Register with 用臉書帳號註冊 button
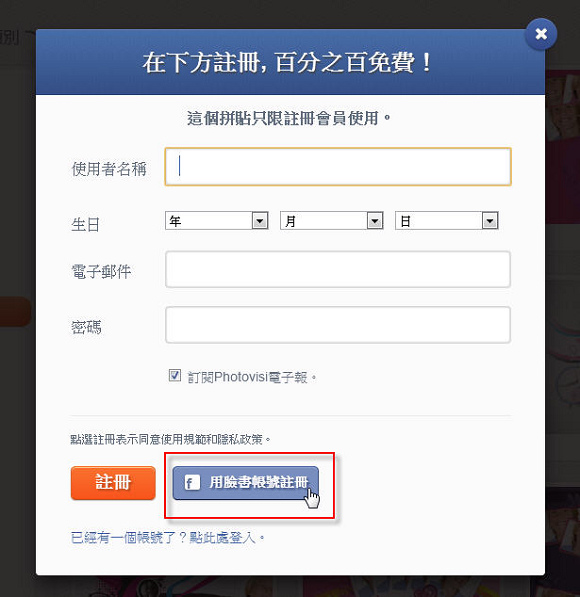This screenshot has width=580, height=597. tap(246, 483)
